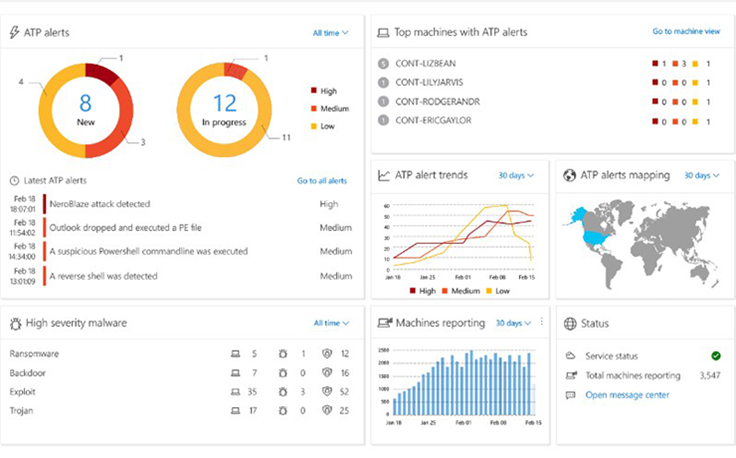Click the Medium legend swatch beside donut charts

coord(314,108)
